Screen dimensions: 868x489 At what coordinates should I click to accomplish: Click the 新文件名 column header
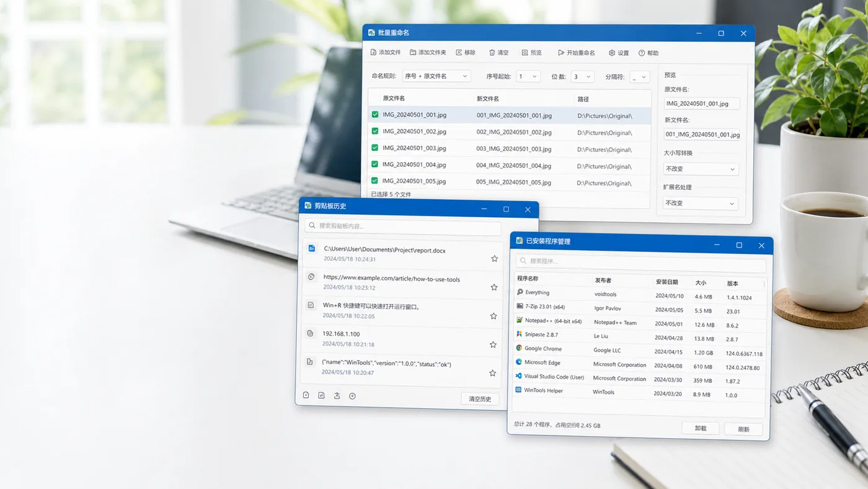[x=488, y=99]
